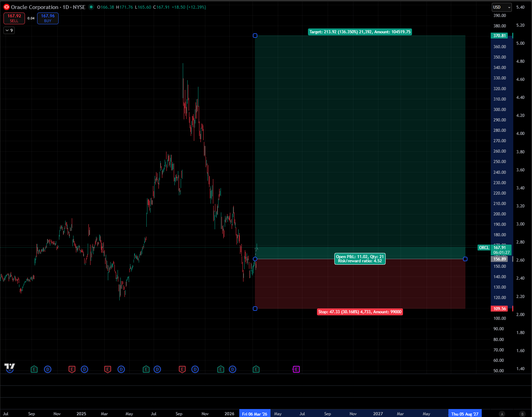This screenshot has width=532, height=417.
Task: Open the dividend marker near Jan 2025
Action: tap(84, 369)
